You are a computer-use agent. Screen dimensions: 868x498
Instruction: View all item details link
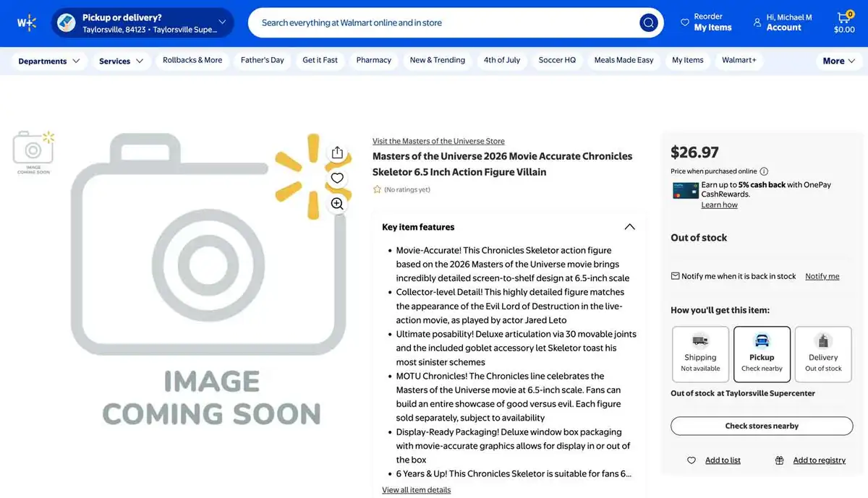(416, 490)
